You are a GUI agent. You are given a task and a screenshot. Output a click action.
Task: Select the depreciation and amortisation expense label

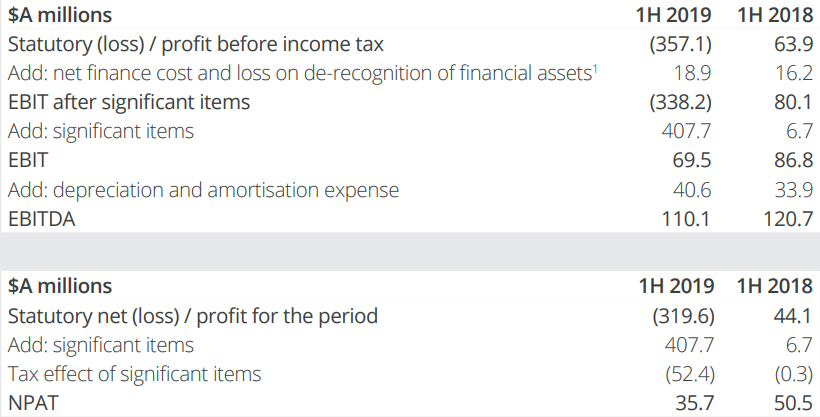[203, 189]
